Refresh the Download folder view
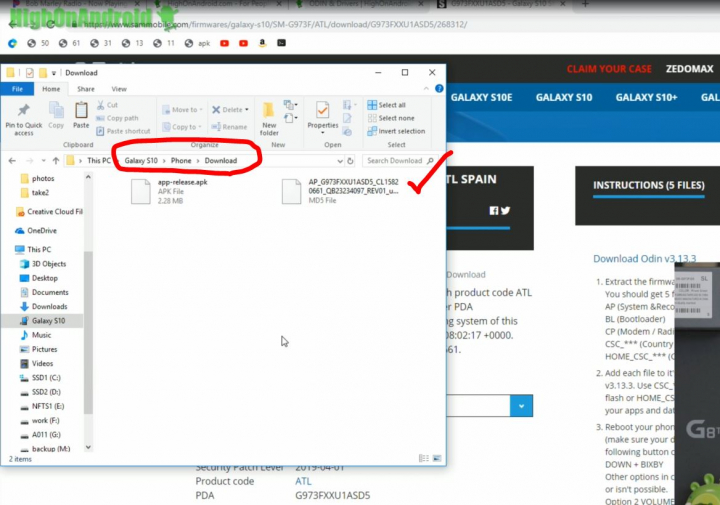 [x=350, y=161]
